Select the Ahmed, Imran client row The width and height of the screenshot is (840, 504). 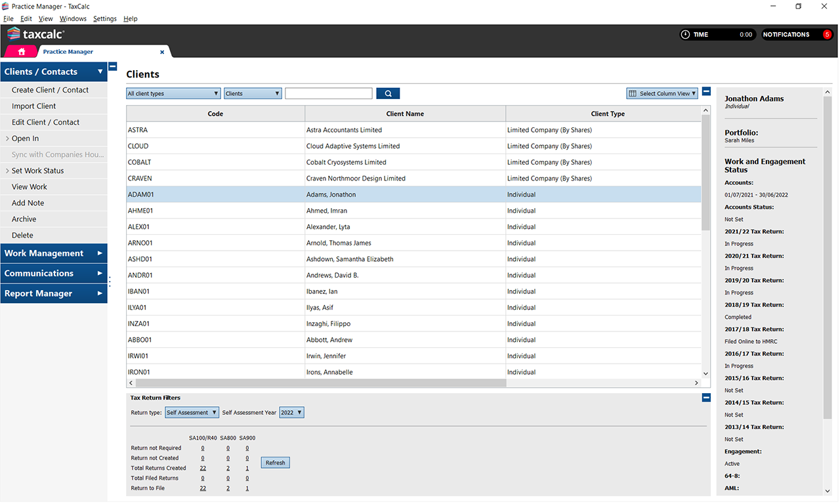click(x=413, y=211)
